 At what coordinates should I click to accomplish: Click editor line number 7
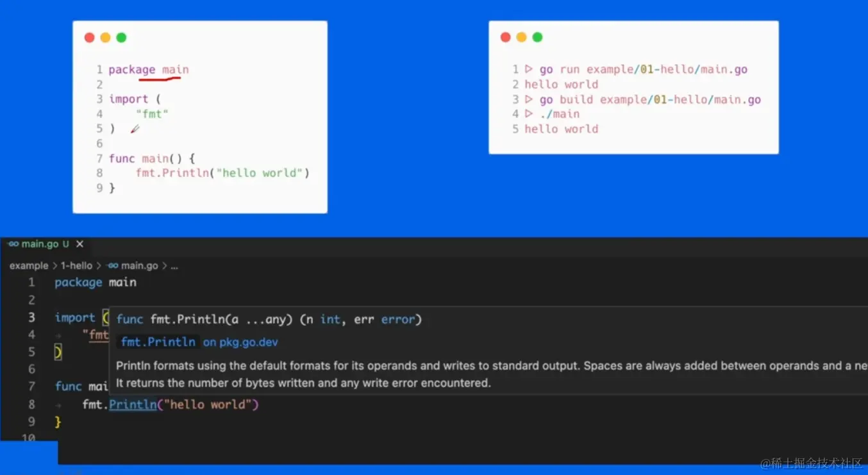(x=31, y=387)
